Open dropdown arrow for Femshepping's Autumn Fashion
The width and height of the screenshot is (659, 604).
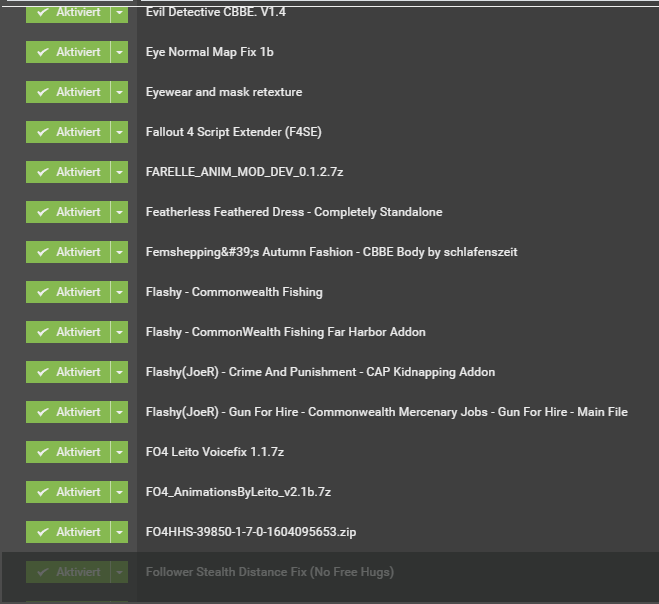pos(119,252)
